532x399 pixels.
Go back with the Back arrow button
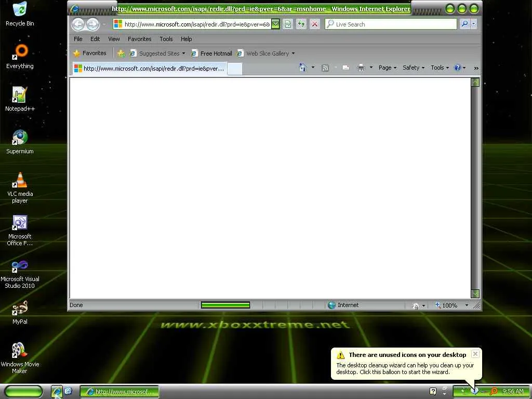click(78, 24)
